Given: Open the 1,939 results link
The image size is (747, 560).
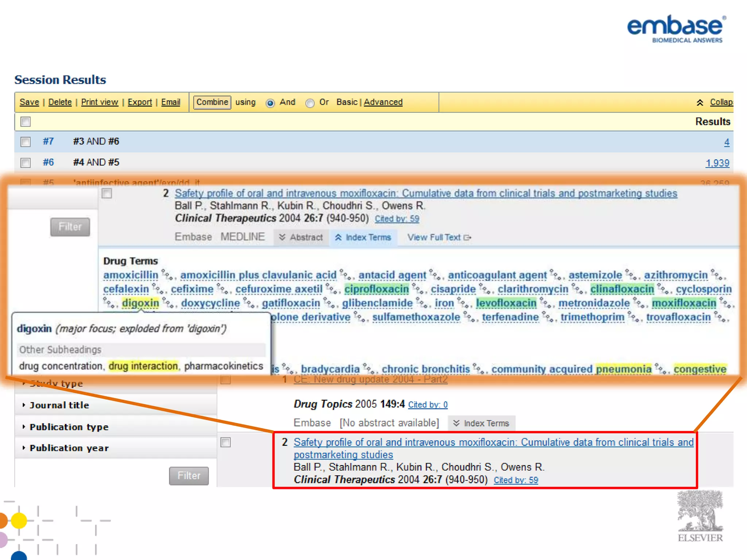Looking at the screenshot, I should click(x=717, y=163).
